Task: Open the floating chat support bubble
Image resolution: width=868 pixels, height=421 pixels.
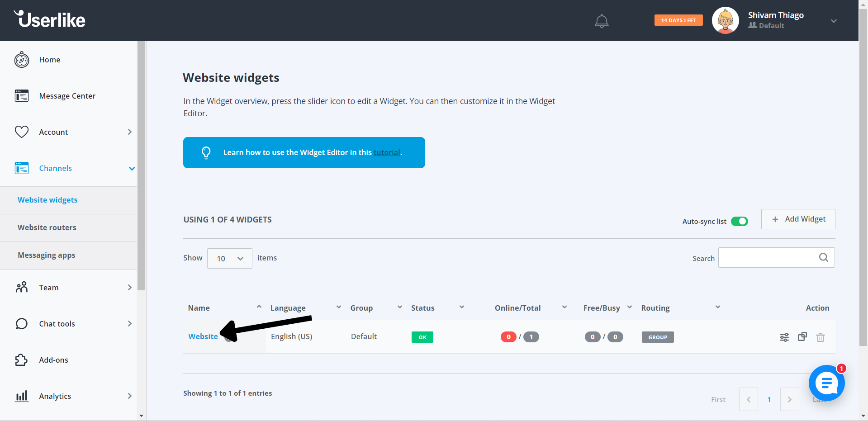Action: [x=827, y=383]
